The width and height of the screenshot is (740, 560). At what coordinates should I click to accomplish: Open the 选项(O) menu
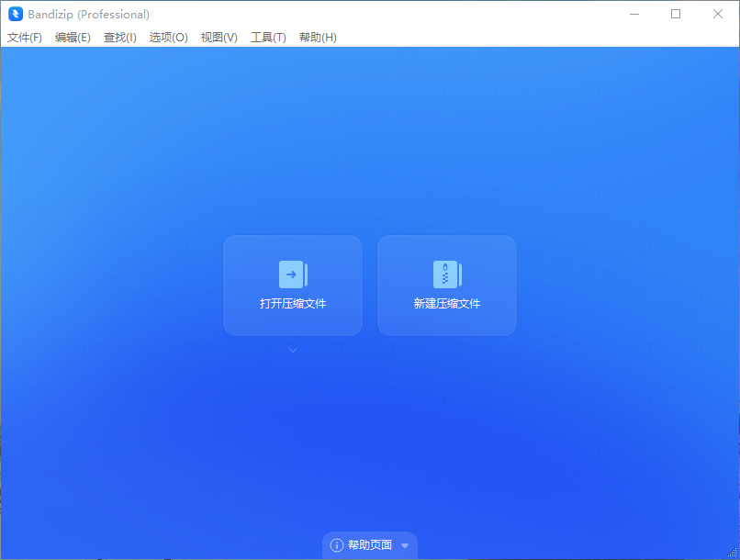(169, 38)
